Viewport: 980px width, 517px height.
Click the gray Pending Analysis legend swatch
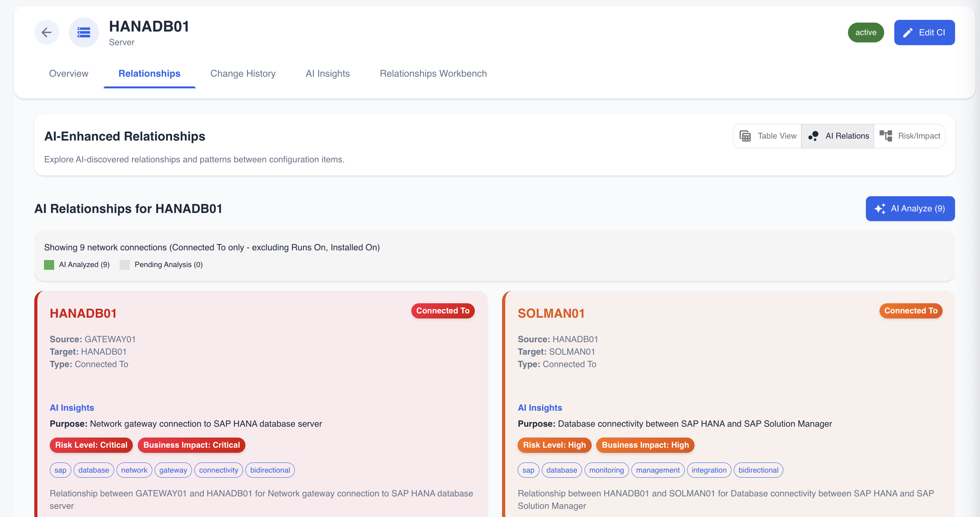[125, 265]
